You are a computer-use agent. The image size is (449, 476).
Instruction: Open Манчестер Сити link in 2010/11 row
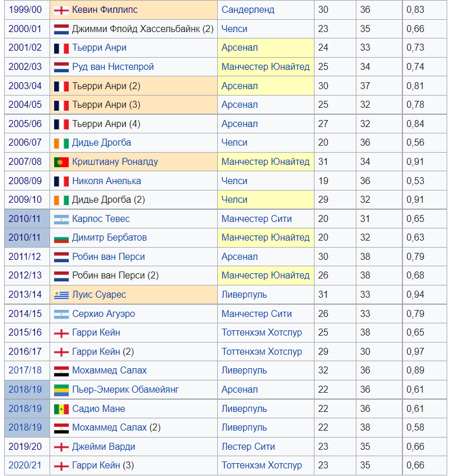click(x=257, y=219)
